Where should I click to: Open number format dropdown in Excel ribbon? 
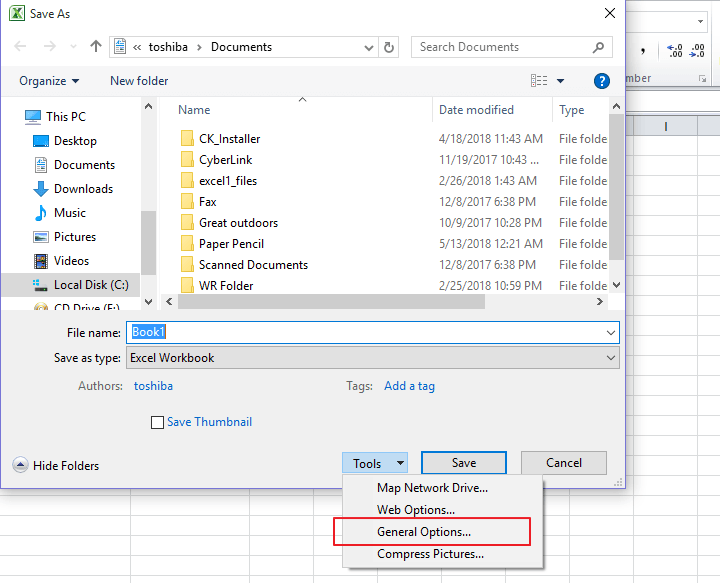[x=700, y=22]
